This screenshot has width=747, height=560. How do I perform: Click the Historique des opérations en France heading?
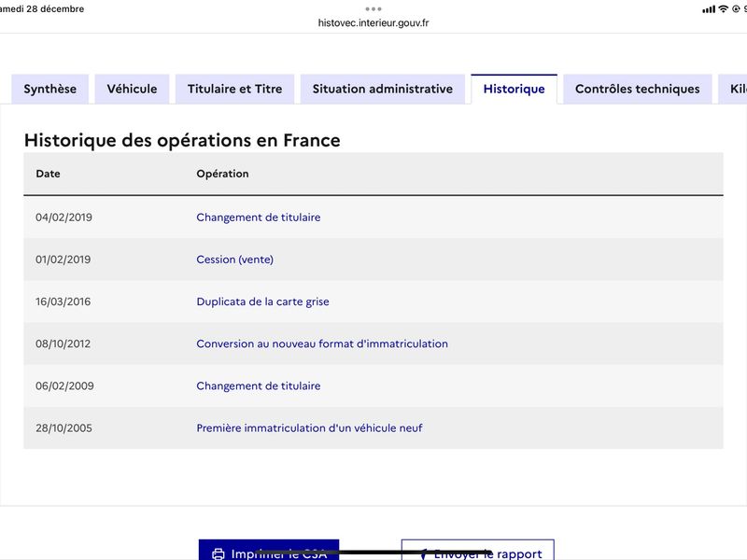click(x=182, y=141)
